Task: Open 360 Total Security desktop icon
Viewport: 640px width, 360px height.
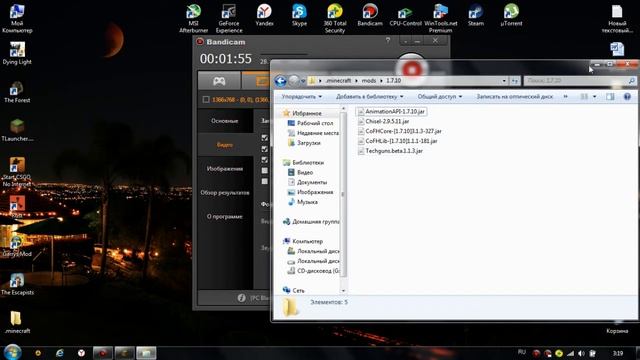Action: coord(335,18)
